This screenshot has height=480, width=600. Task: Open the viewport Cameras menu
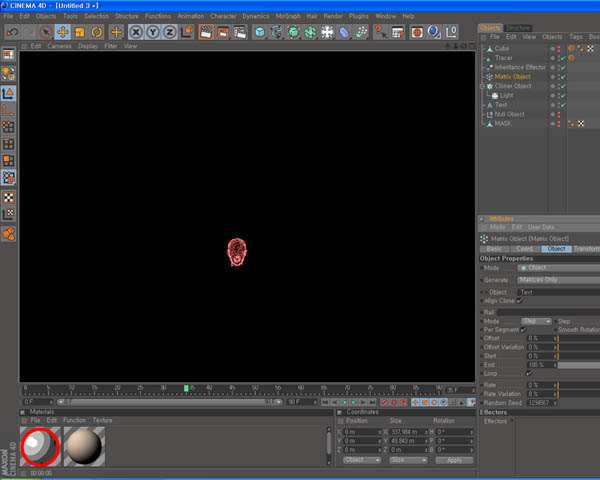point(59,46)
